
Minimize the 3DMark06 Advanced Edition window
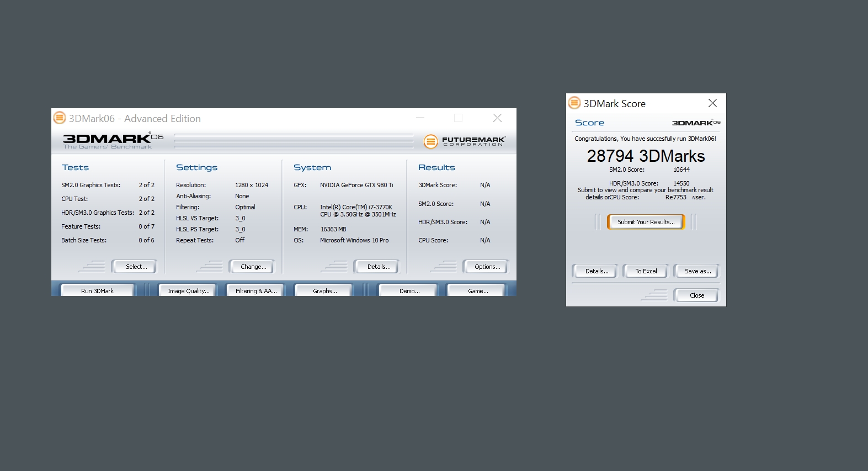pyautogui.click(x=420, y=118)
